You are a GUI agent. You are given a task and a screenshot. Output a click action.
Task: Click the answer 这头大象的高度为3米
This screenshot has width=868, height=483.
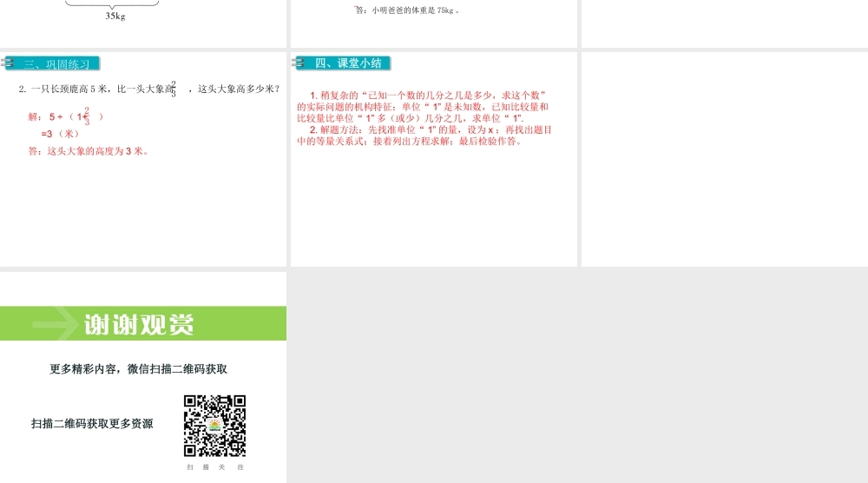[x=89, y=151]
